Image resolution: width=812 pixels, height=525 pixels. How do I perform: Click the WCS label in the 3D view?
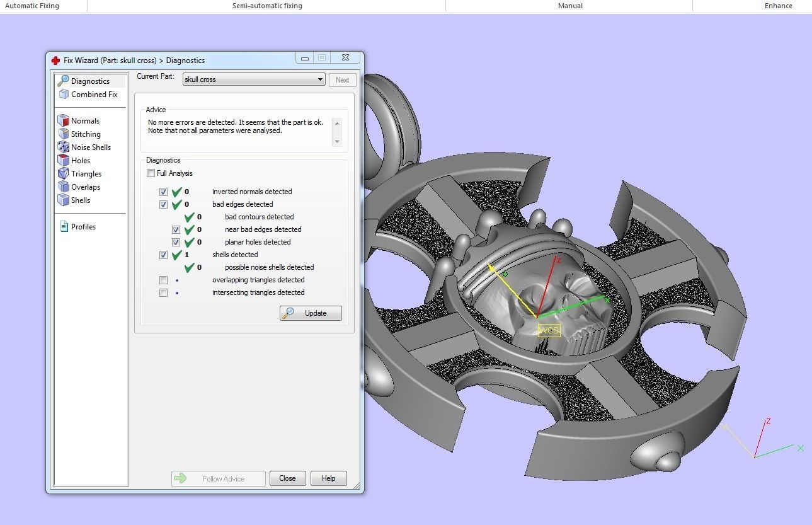[x=549, y=330]
